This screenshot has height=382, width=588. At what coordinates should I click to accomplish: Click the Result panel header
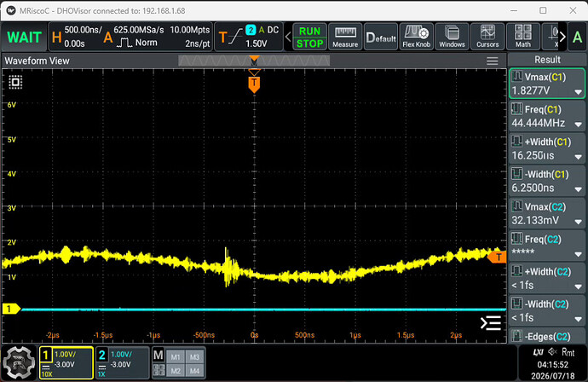(x=547, y=60)
